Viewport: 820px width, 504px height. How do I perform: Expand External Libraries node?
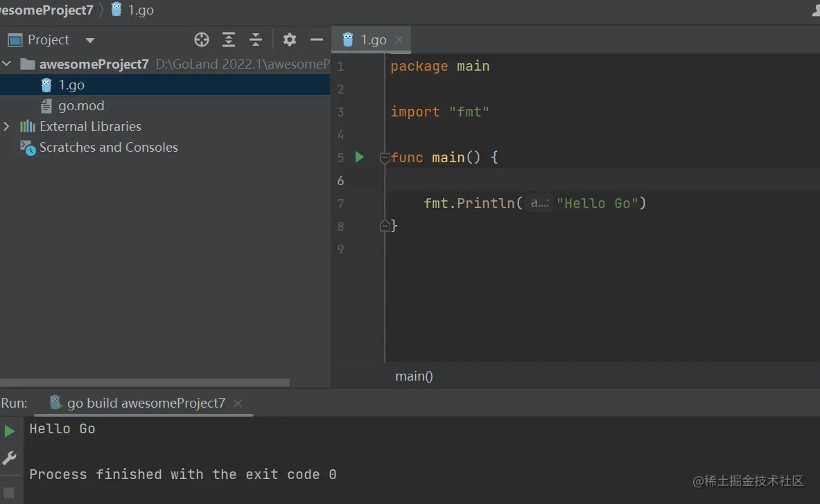[x=7, y=127]
